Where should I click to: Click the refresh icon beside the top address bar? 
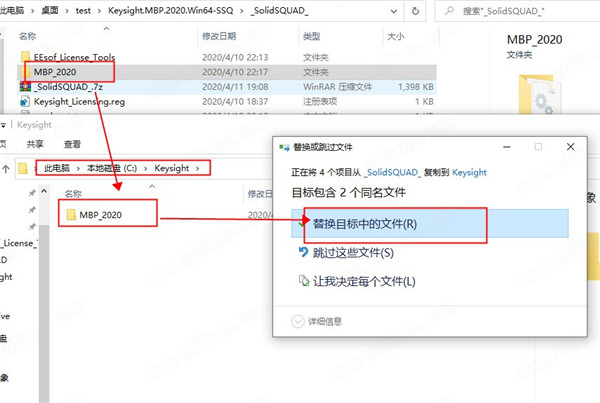pyautogui.click(x=415, y=11)
